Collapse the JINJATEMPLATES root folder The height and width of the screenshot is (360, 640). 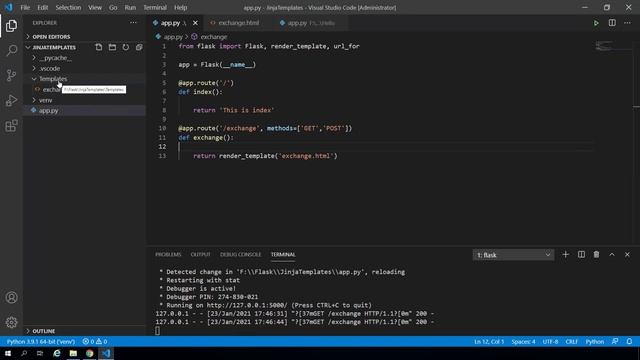click(53, 47)
